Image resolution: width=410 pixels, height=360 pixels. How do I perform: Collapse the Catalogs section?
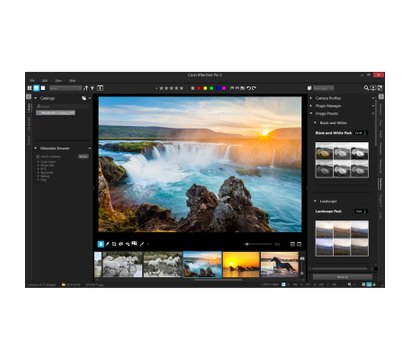(36, 98)
